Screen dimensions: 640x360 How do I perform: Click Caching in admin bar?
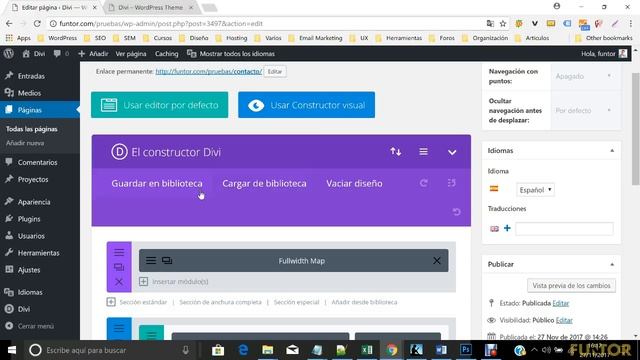tap(167, 53)
